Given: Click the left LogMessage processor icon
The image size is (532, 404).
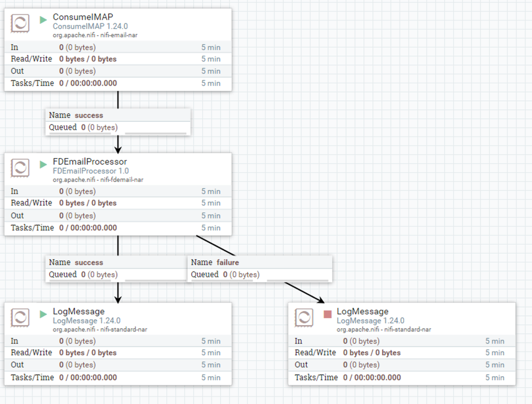Looking at the screenshot, I should (x=20, y=318).
